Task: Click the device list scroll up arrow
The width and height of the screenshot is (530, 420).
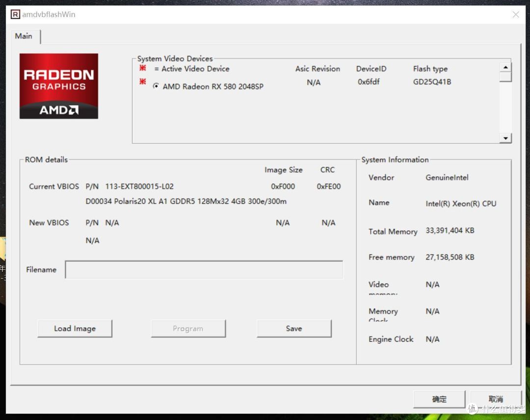Action: (x=505, y=67)
